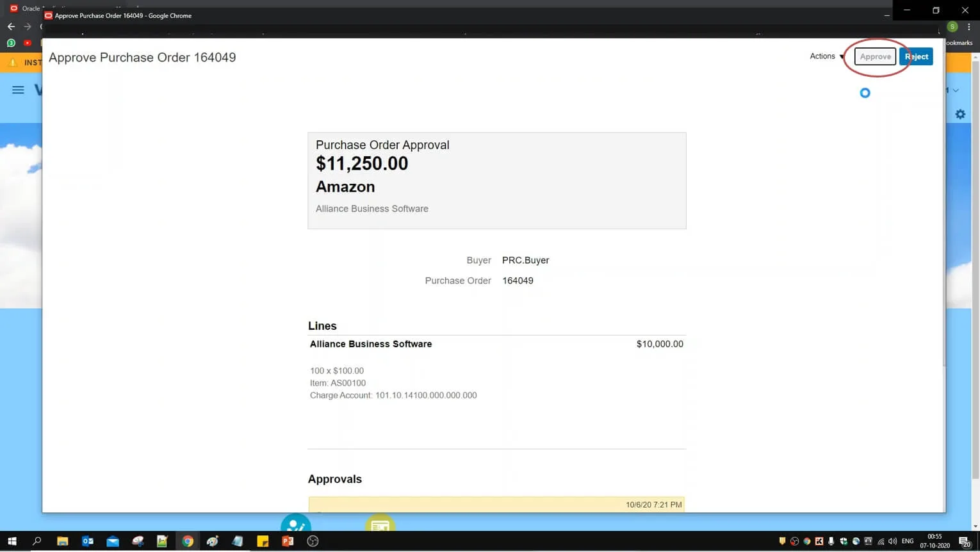Change the ENG input language

(x=908, y=541)
